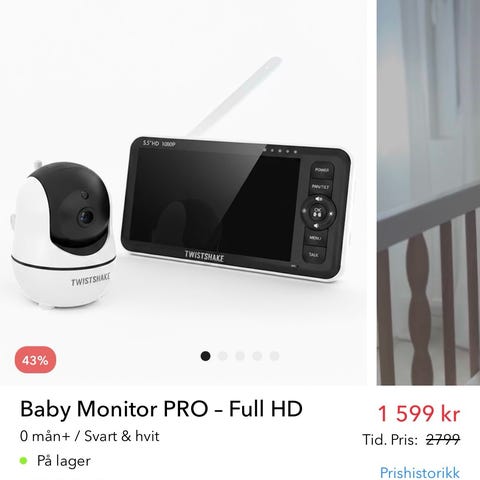Switch to the fifth carousel dot
Screen dimensions: 480x480
[x=274, y=356]
